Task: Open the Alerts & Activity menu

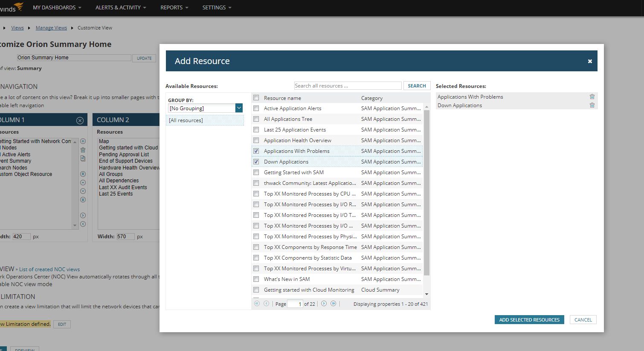Action: (121, 8)
